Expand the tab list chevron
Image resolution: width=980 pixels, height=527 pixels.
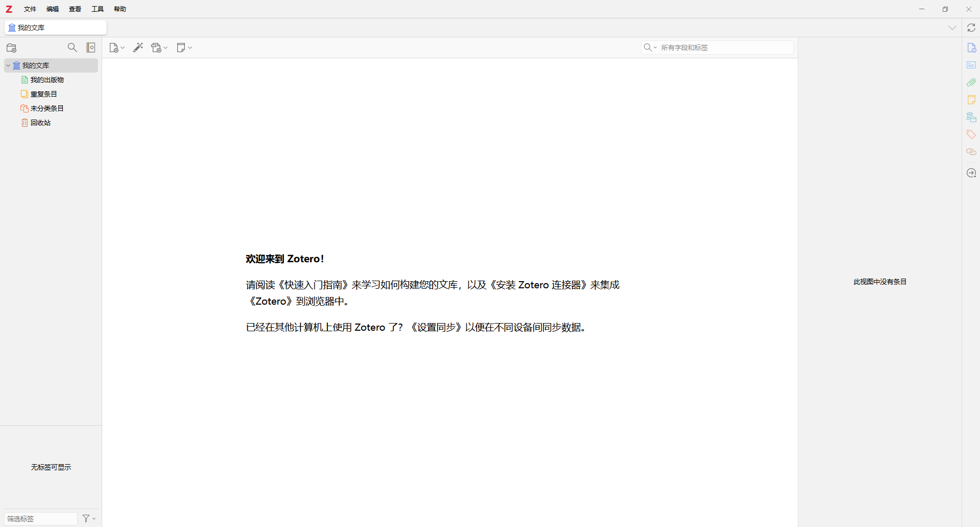coord(952,28)
